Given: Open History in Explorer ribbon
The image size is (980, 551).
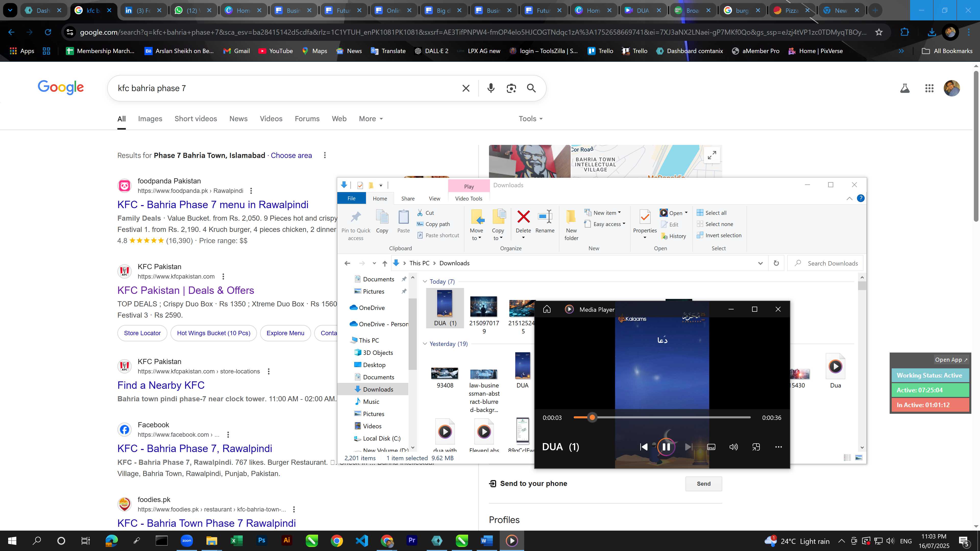Looking at the screenshot, I should [674, 236].
